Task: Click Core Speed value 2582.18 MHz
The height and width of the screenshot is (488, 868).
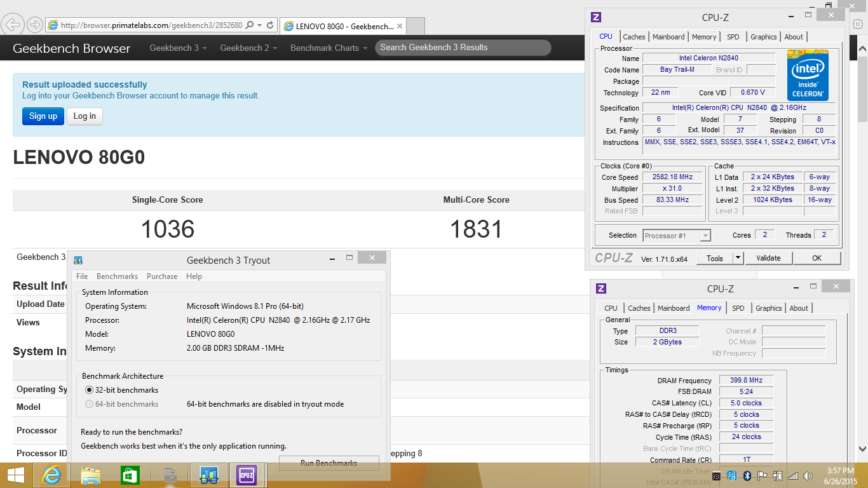Action: [672, 177]
